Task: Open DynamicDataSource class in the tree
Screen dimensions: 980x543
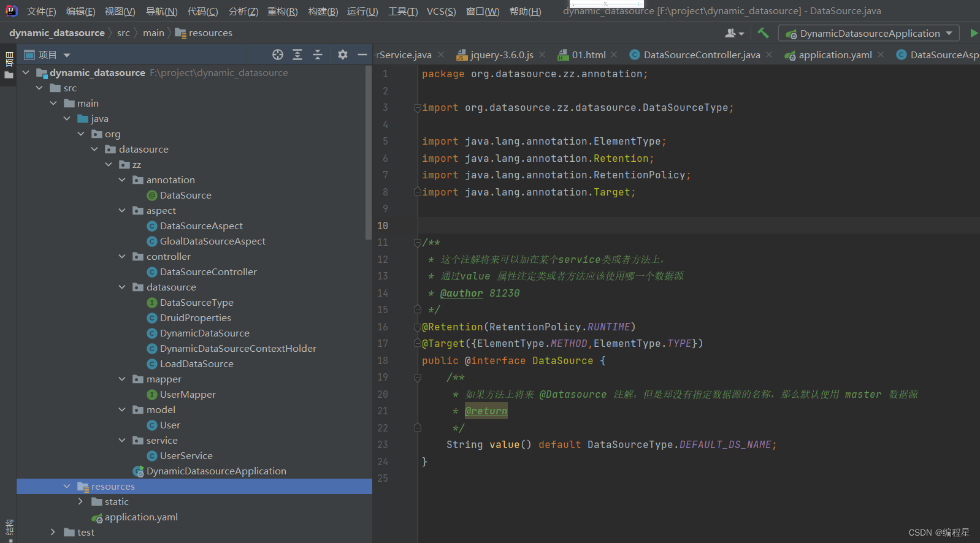Action: click(x=205, y=333)
